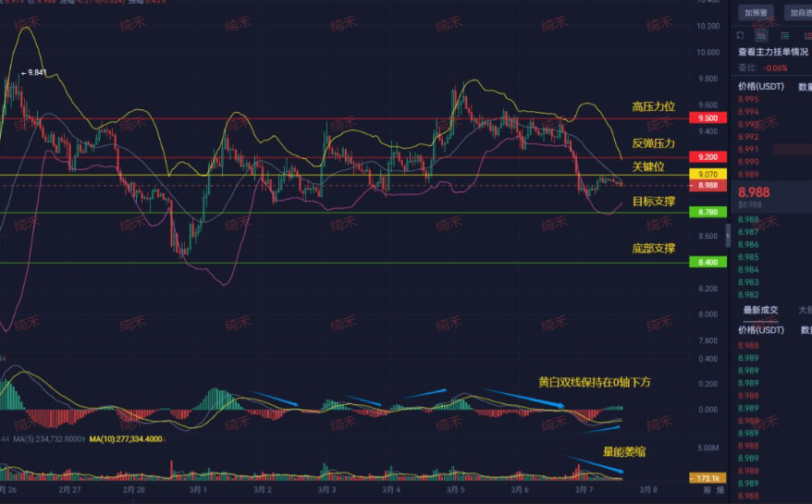Click the 3月 8 date label

[x=648, y=490]
